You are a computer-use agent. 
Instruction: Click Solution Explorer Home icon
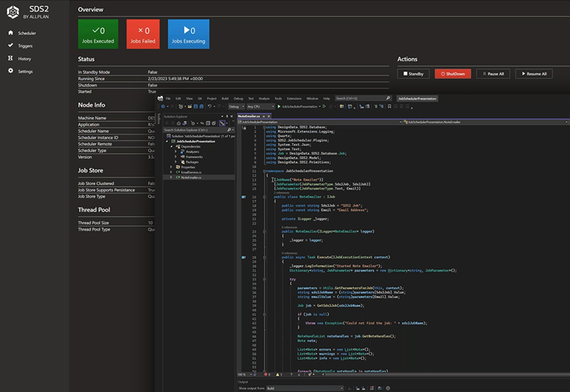[179, 123]
